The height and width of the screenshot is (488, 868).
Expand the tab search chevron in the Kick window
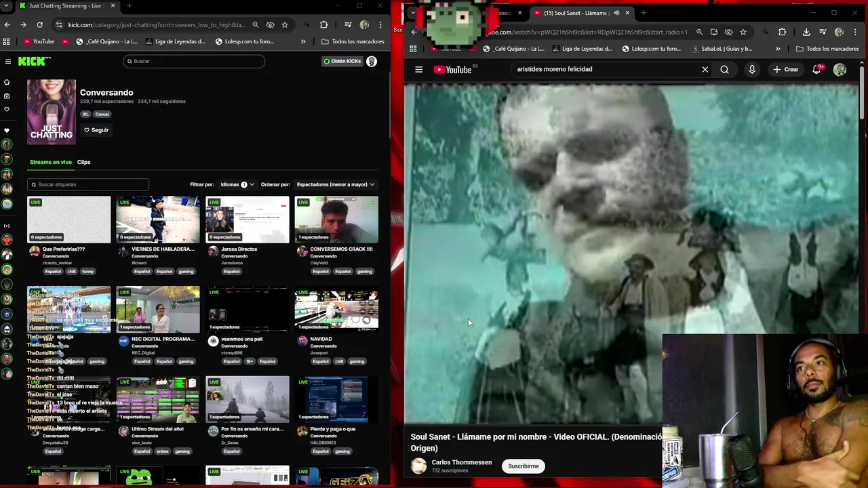coord(7,5)
